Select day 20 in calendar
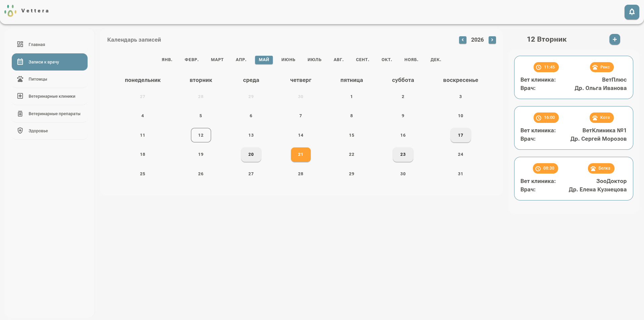Screen dimensions: 644x320 [251, 154]
